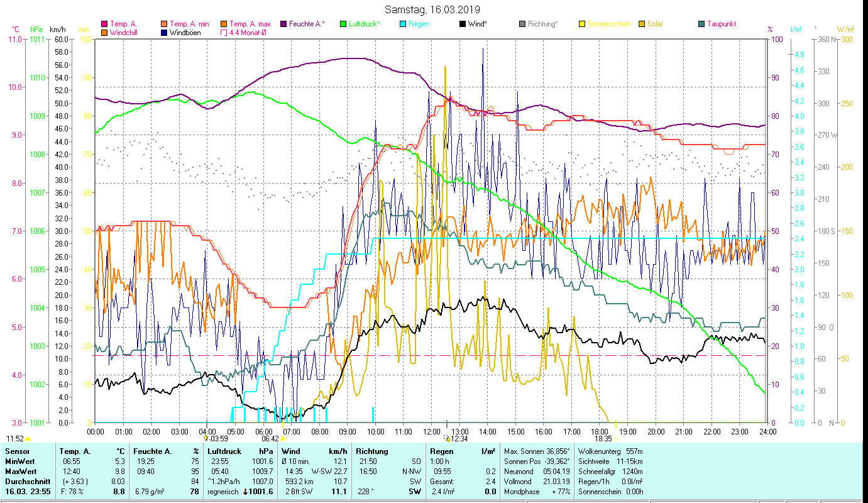Click the 228 ° wind direction value
This screenshot has width=868, height=503.
[x=365, y=492]
